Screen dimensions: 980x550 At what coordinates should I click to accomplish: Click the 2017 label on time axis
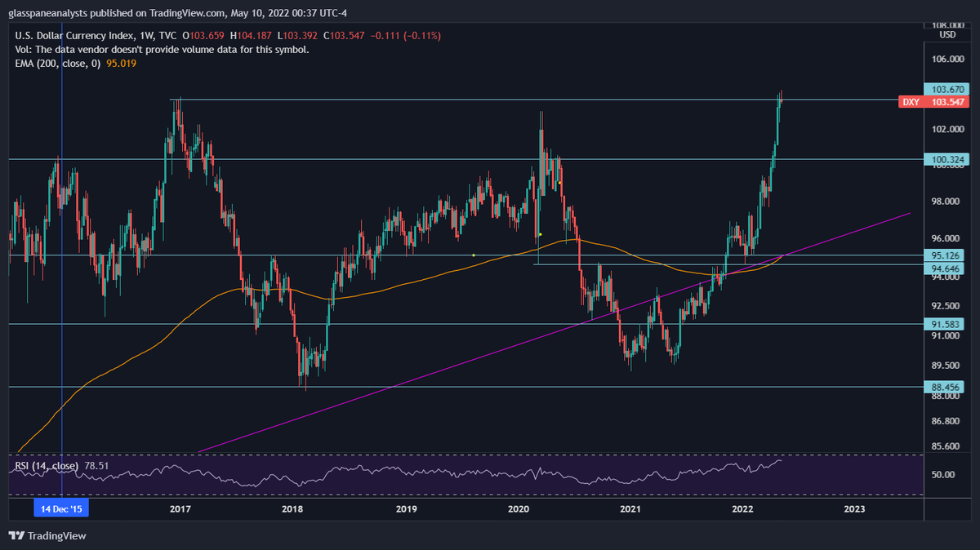[x=180, y=509]
